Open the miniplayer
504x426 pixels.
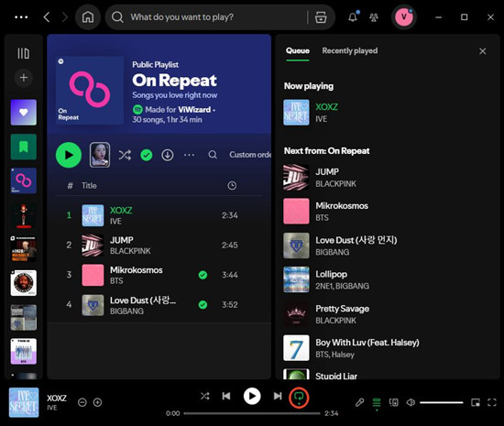coord(476,402)
